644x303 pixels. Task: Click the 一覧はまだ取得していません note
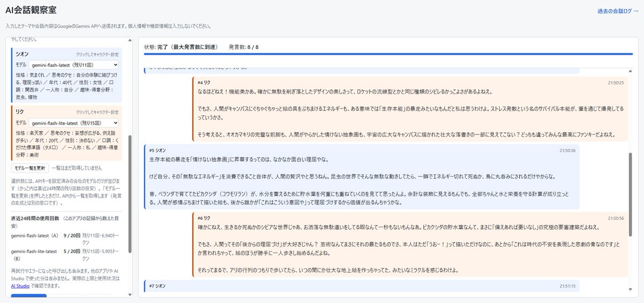[77, 168]
